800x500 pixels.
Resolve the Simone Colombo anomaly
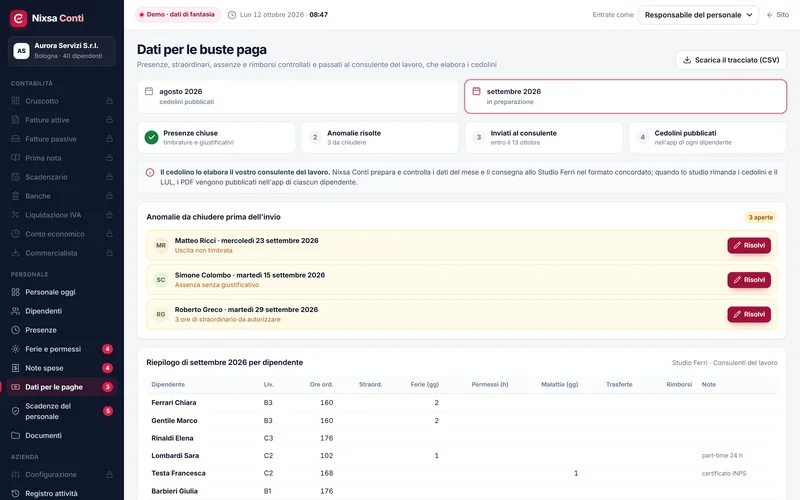[749, 280]
